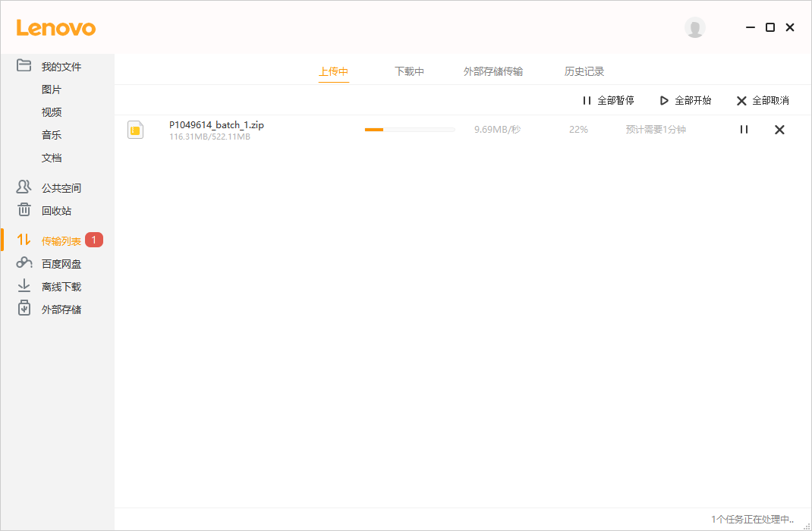Open Pictures (图片) in the sidebar

click(x=52, y=90)
